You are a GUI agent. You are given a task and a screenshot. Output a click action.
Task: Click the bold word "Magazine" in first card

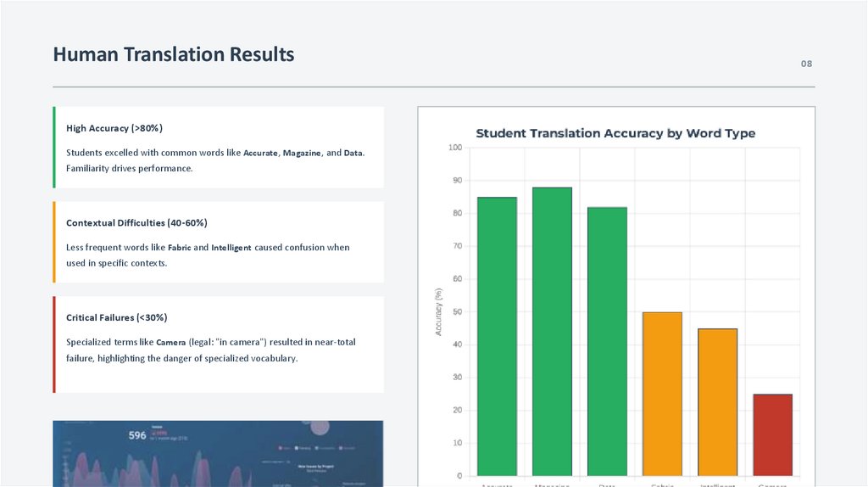point(302,154)
